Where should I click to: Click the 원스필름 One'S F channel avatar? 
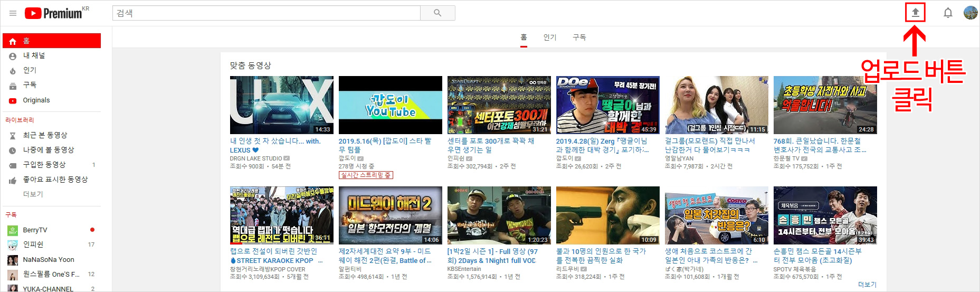click(x=13, y=275)
